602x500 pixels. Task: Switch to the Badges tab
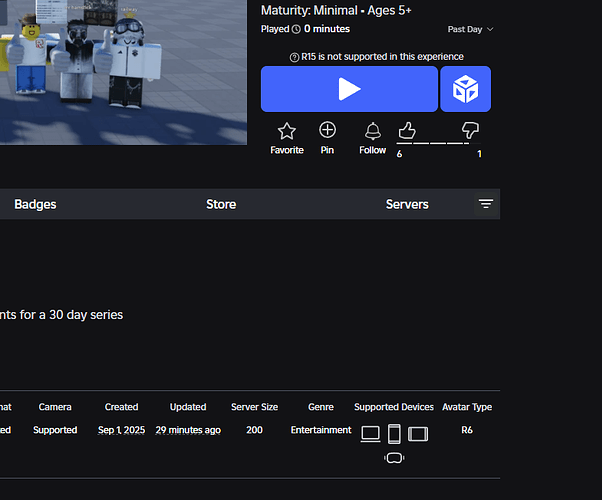click(x=35, y=204)
